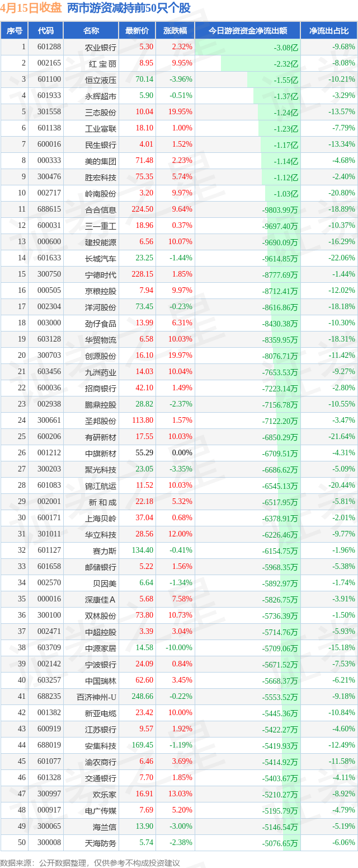
Task: Click stock name 有研新材
Action: pos(101,437)
